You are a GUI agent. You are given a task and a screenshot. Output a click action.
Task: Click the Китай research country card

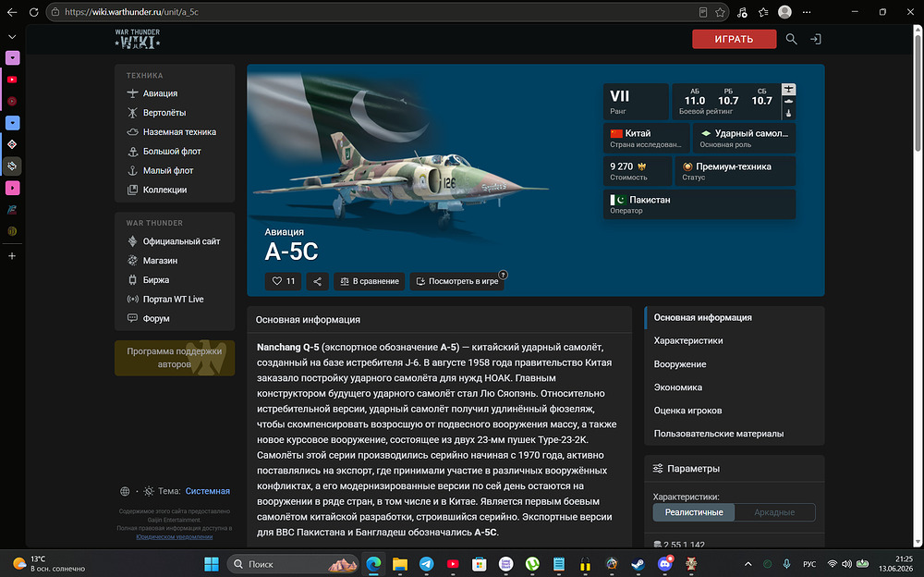click(646, 138)
